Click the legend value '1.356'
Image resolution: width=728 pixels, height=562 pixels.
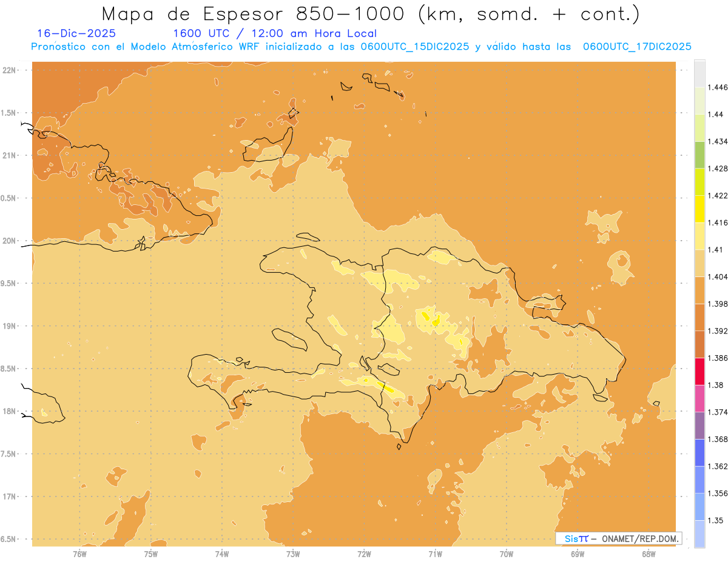[x=718, y=493]
